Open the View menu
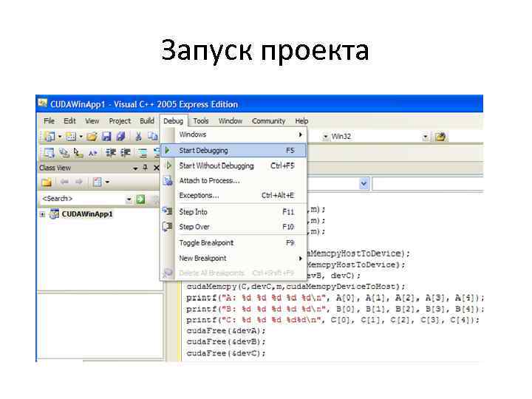Screen dimensions: 532x399 click(92, 120)
